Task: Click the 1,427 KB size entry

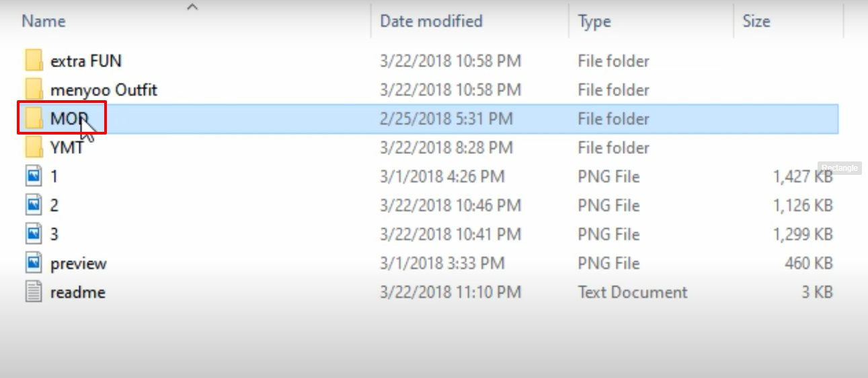Action: 803,177
